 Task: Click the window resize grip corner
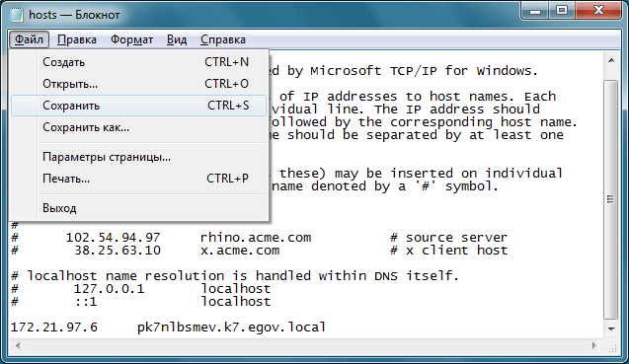click(612, 346)
